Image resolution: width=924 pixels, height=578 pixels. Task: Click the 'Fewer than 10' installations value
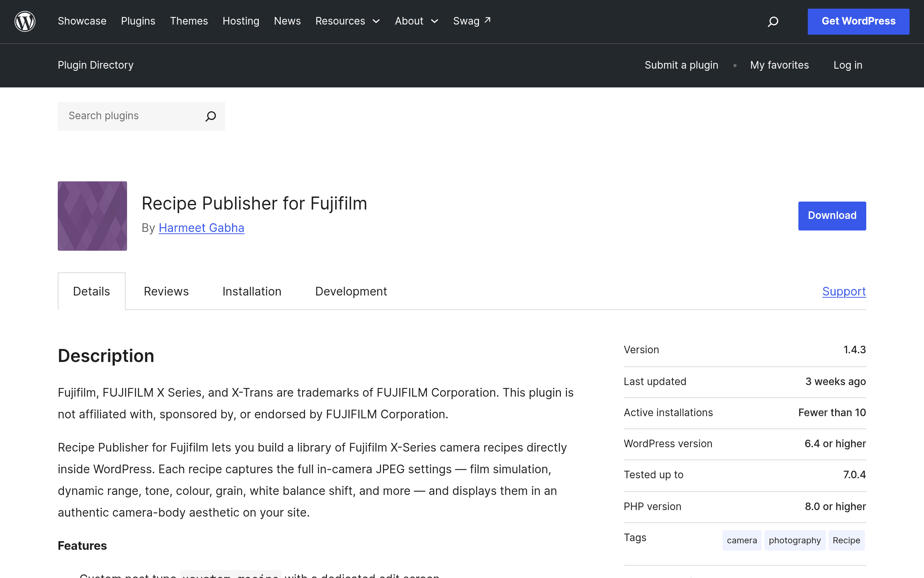click(832, 413)
